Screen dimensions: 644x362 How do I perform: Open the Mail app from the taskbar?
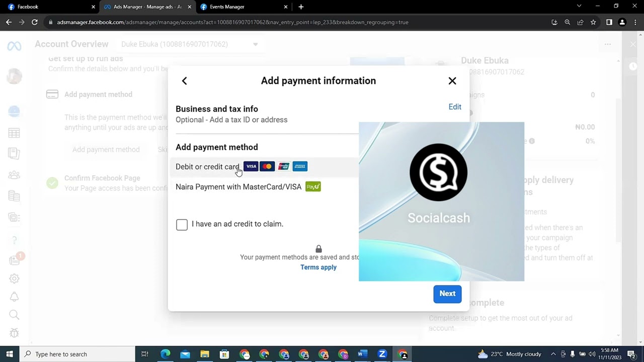[185, 354]
